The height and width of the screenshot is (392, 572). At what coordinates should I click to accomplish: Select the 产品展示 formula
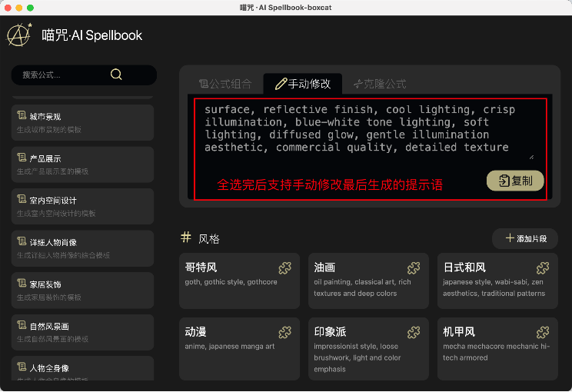(x=82, y=164)
